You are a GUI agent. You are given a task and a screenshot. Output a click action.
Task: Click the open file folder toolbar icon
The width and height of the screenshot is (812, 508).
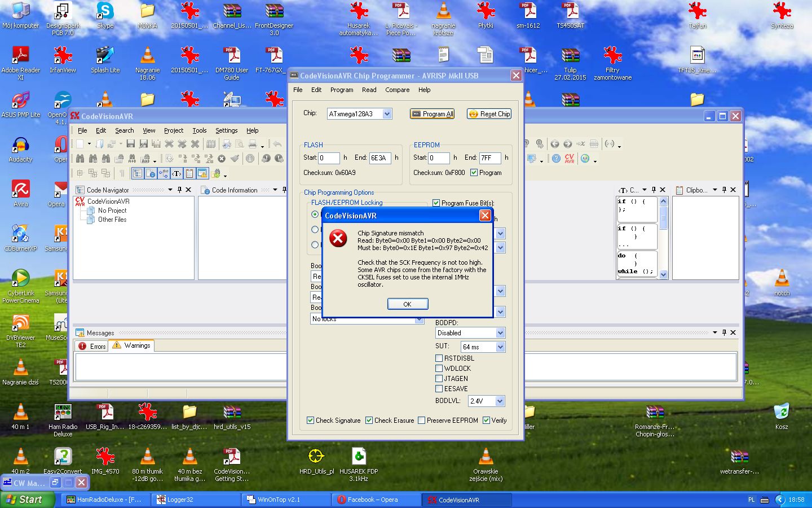100,144
